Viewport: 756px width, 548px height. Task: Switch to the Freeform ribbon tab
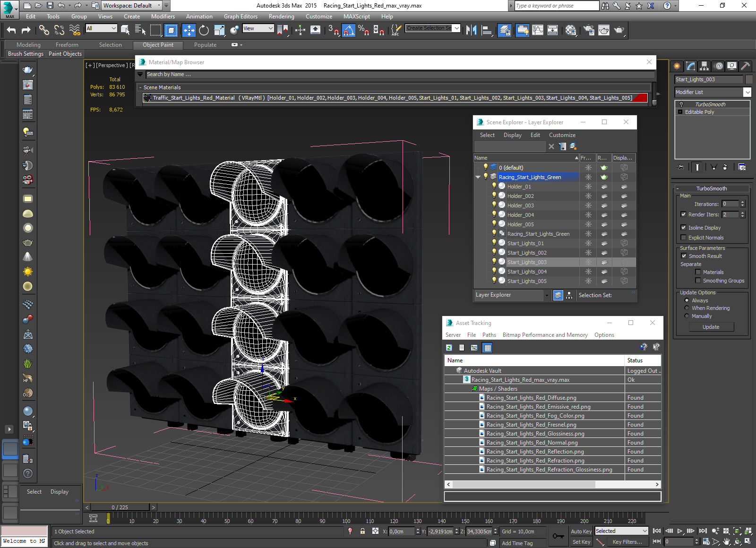point(67,45)
